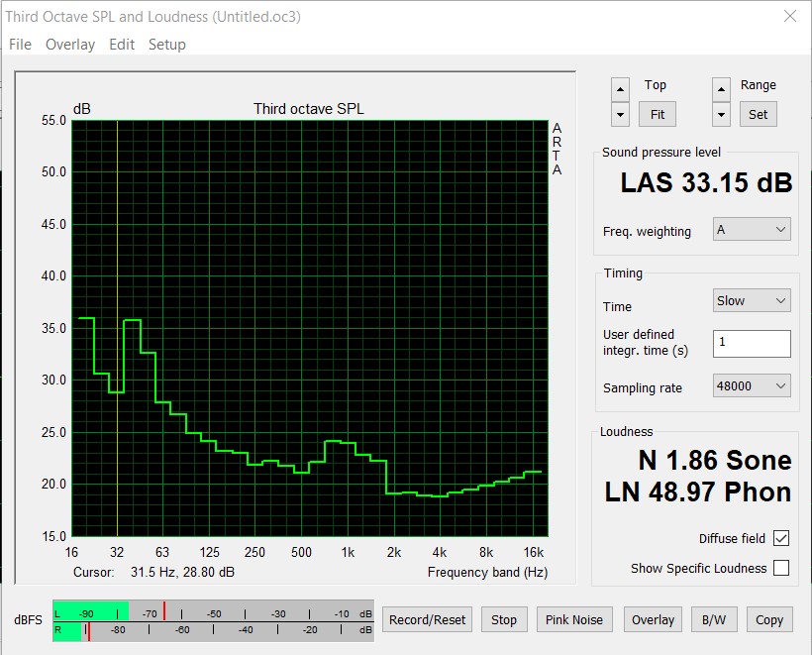
Task: Click the Range up arrow stepper
Action: point(721,89)
